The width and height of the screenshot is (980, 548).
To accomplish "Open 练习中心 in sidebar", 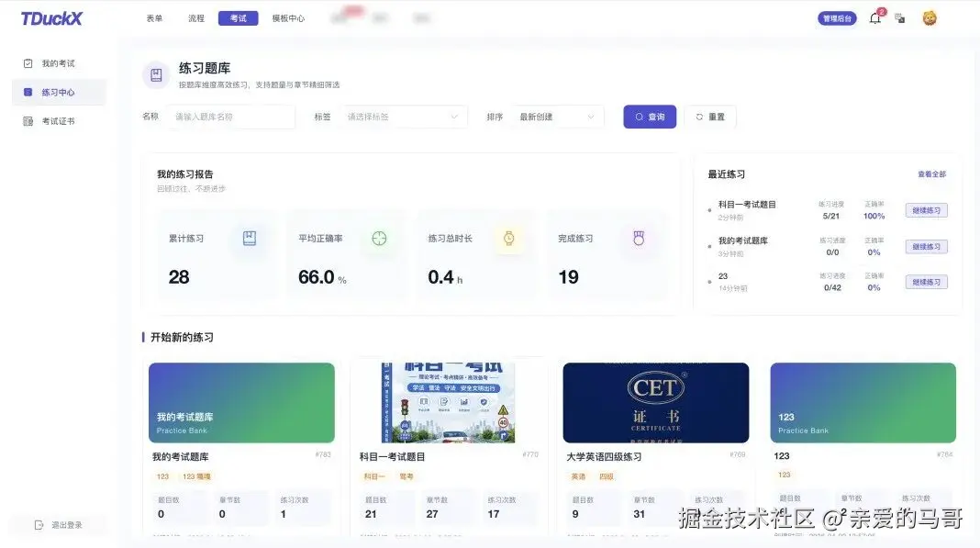I will pyautogui.click(x=59, y=92).
